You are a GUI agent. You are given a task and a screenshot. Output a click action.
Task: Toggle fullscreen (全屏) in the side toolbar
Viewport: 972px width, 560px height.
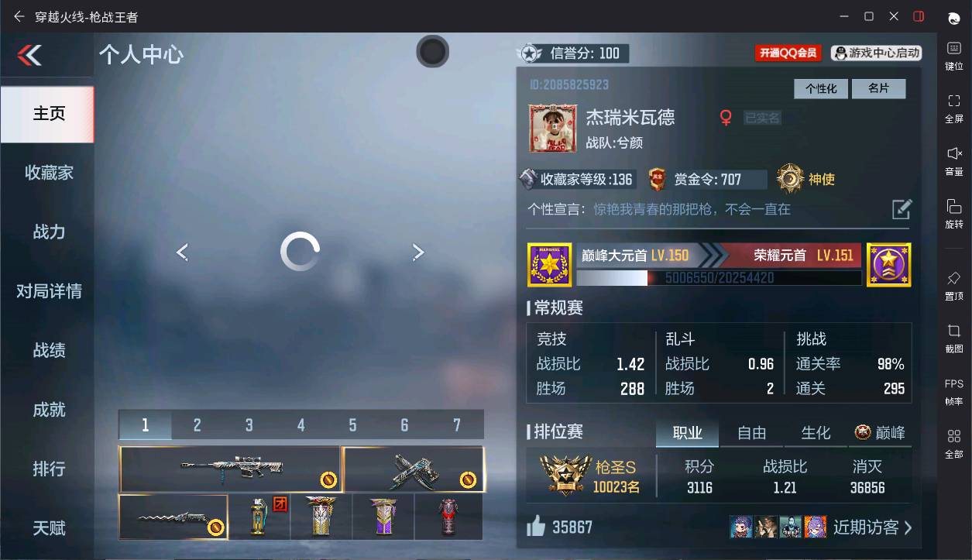954,101
